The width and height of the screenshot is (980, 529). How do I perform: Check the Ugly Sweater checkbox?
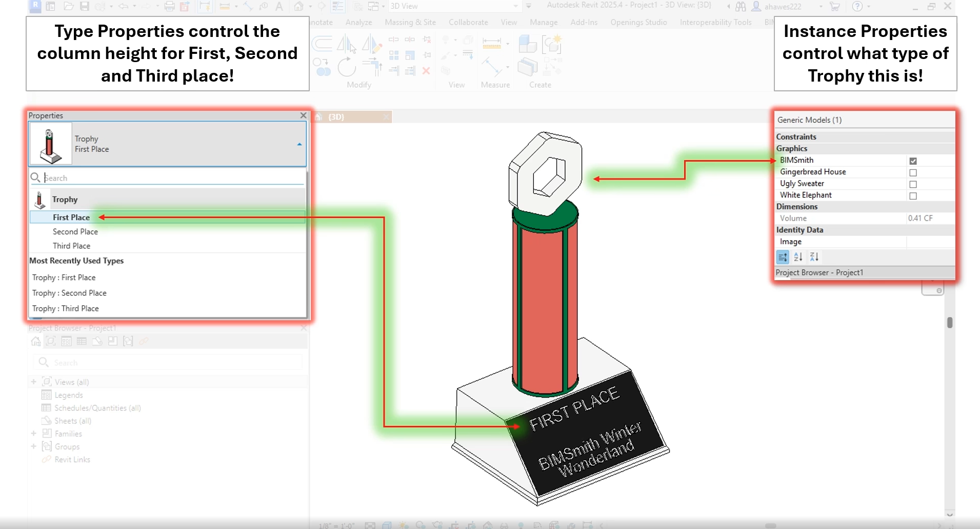point(913,184)
